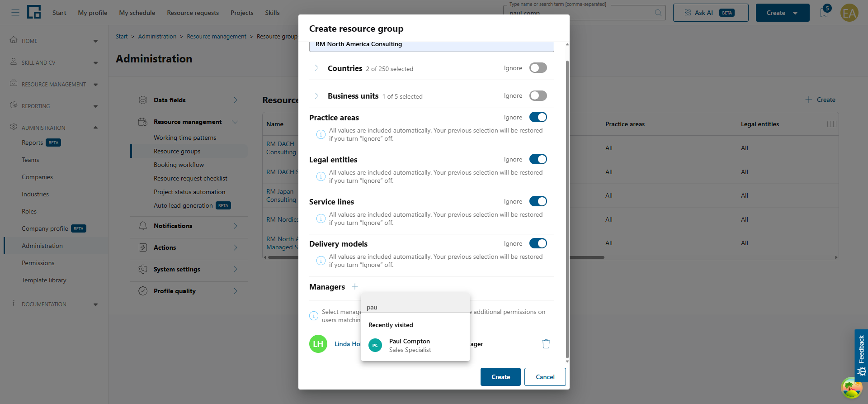This screenshot has width=868, height=404.
Task: Open System settings gear section
Action: click(189, 269)
